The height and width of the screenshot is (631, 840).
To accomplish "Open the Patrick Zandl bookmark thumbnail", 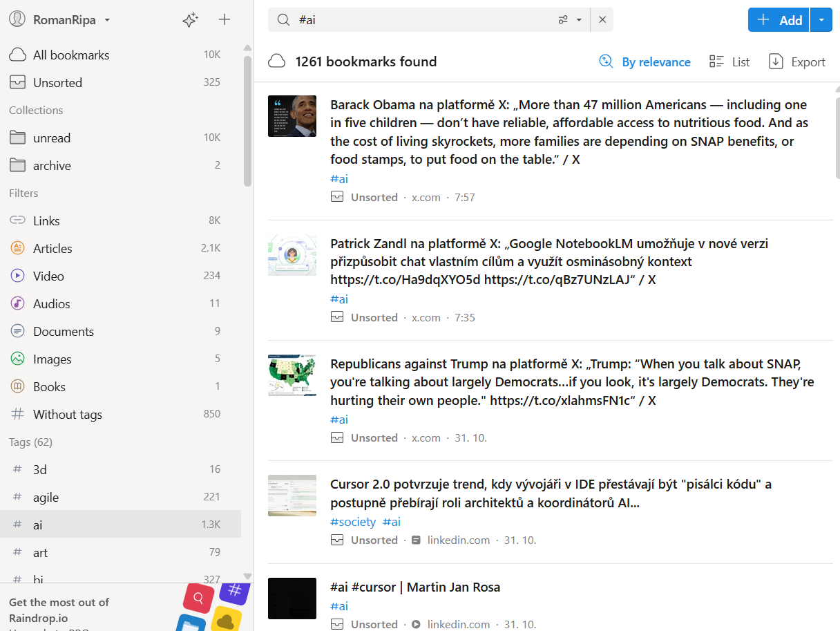I will point(292,255).
